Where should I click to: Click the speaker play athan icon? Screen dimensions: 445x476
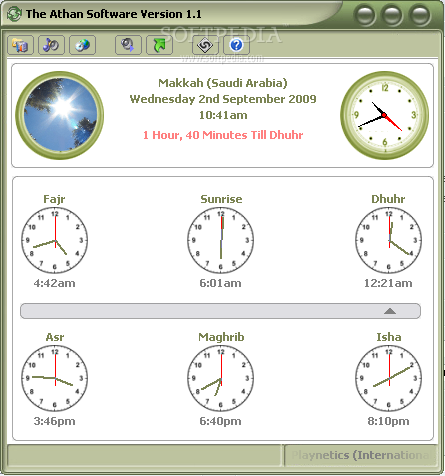click(x=128, y=45)
